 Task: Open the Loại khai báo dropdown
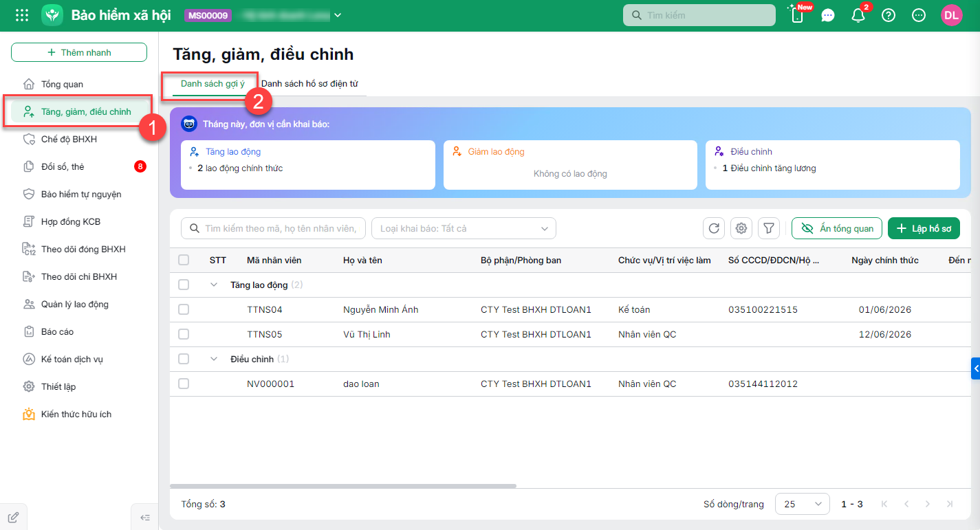point(464,228)
